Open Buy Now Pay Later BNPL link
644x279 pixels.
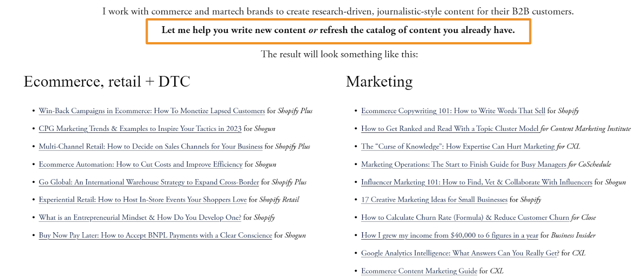coord(155,235)
